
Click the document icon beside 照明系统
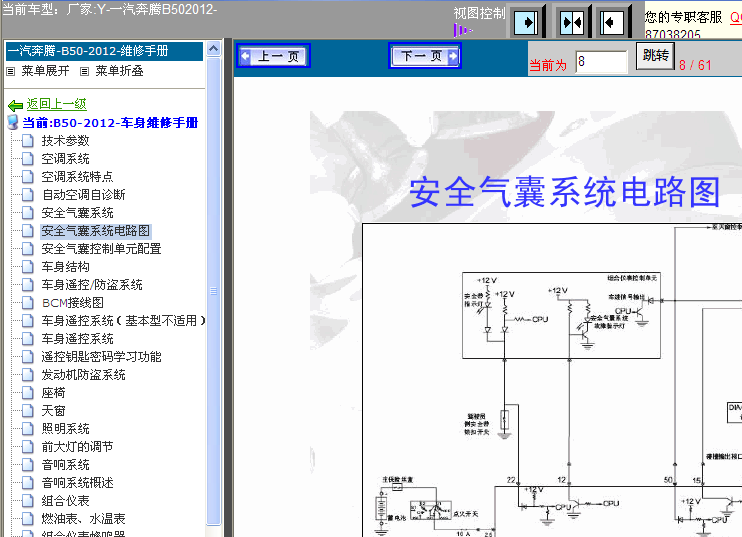[x=28, y=428]
